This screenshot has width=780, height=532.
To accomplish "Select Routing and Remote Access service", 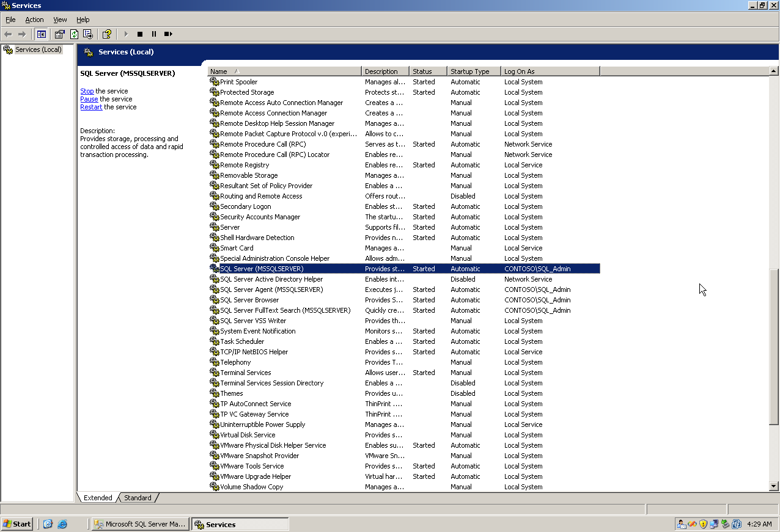I will click(261, 196).
